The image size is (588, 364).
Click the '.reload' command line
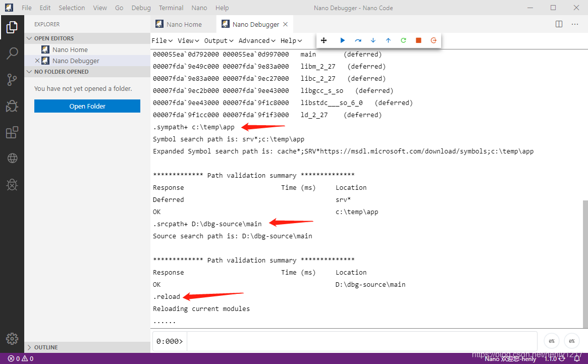[167, 297]
